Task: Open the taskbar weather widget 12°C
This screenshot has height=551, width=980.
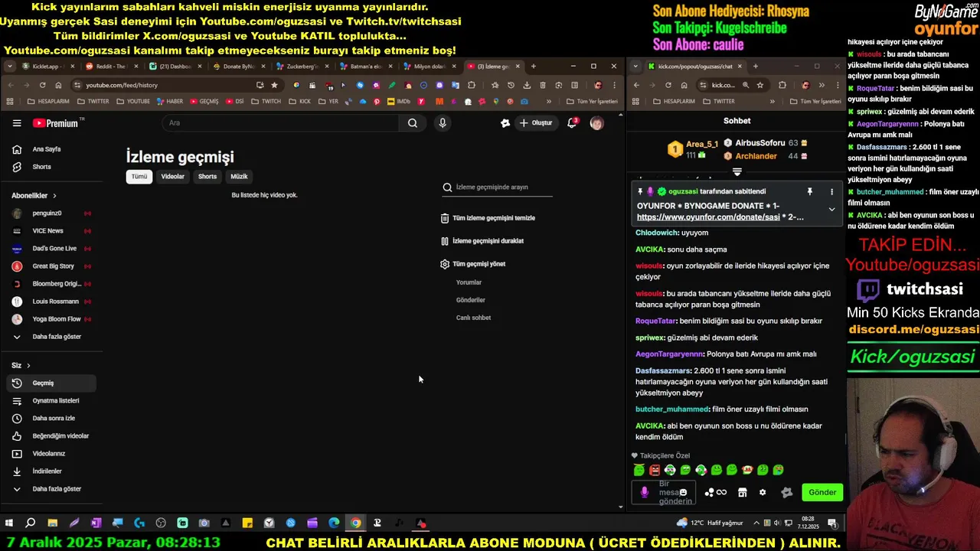Action: 710,523
